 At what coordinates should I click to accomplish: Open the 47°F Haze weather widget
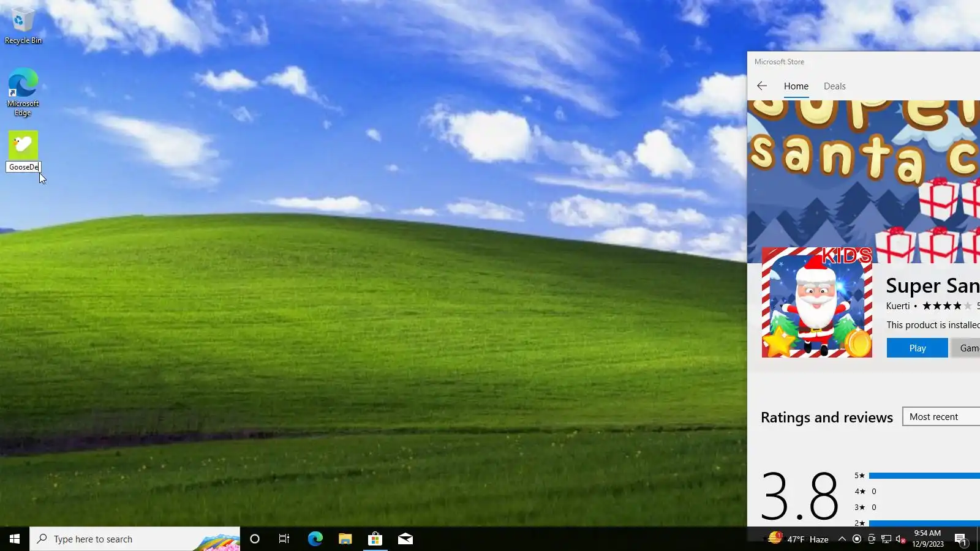[799, 539]
